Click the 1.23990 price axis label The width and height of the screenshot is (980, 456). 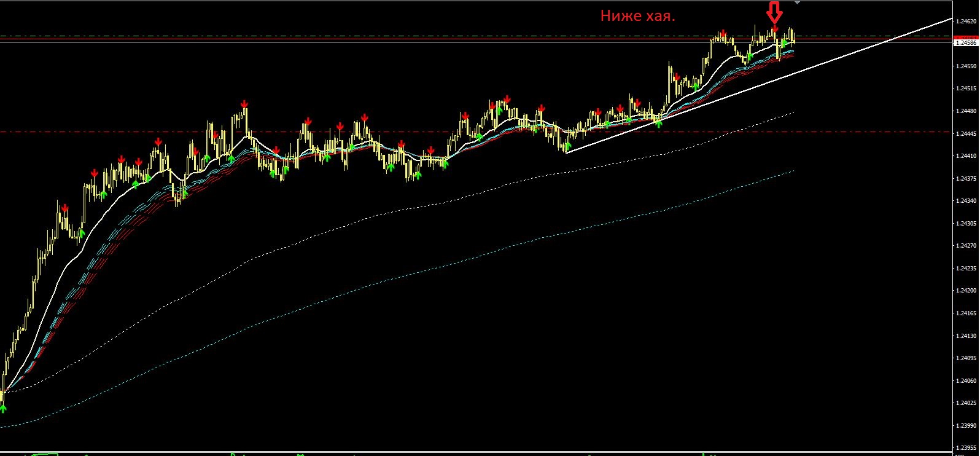966,426
